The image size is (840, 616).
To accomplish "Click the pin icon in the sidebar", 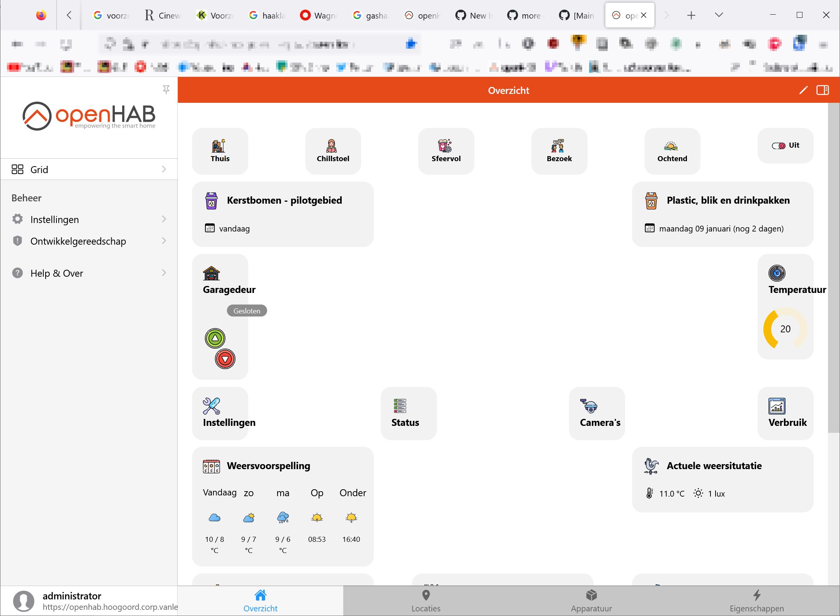I will 166,90.
